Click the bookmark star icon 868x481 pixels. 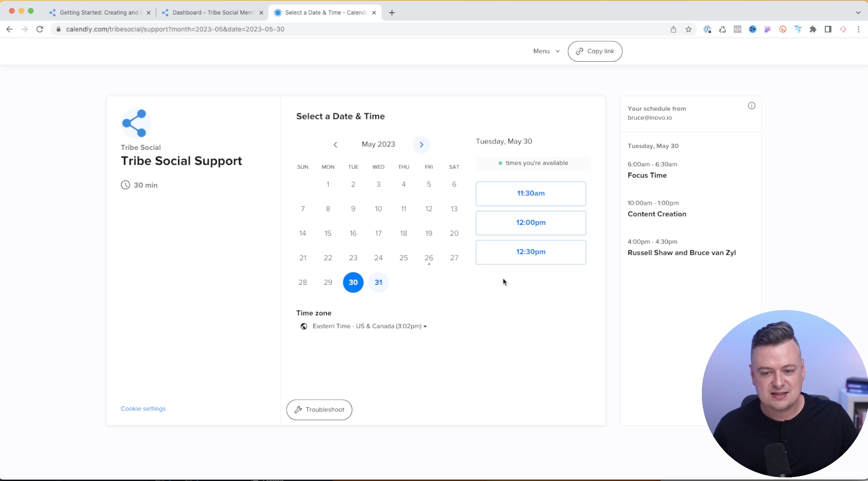point(688,29)
